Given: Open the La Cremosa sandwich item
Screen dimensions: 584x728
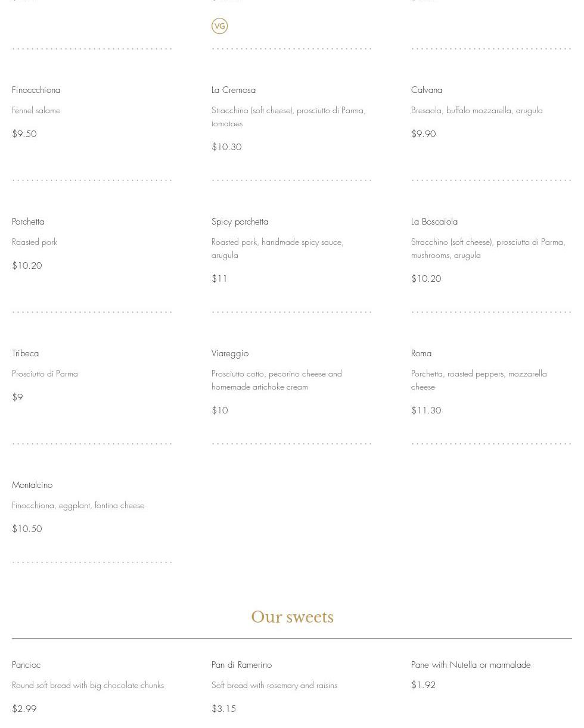Looking at the screenshot, I should click(233, 90).
